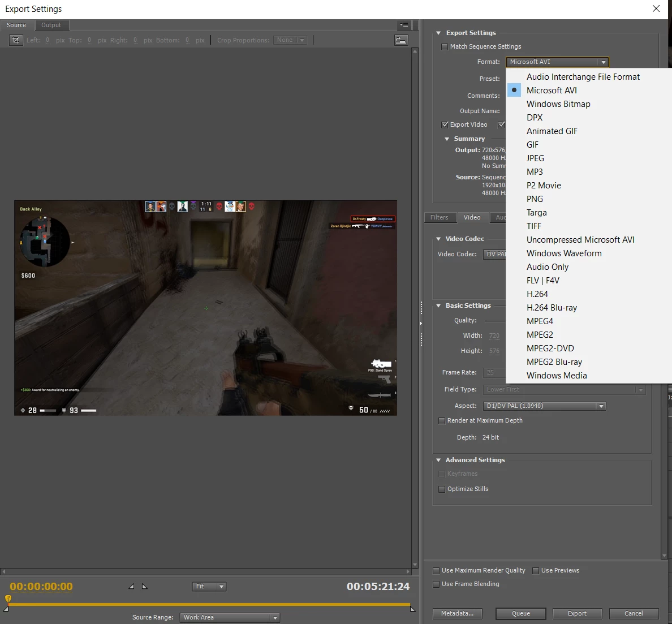Open the Aspect D1/DV PAL dropdown
672x624 pixels.
pyautogui.click(x=544, y=406)
